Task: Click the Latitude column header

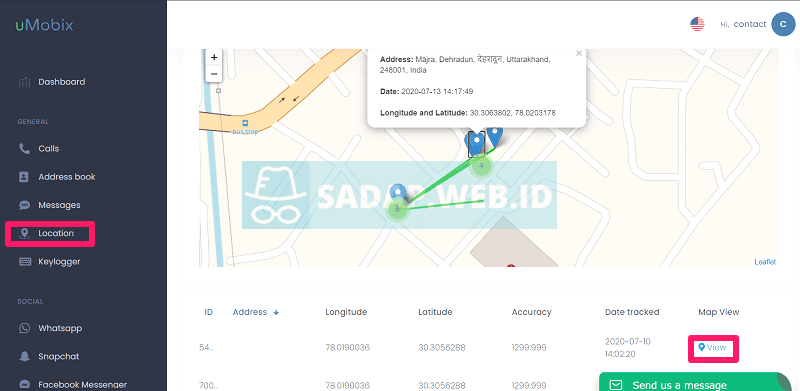Action: coord(435,312)
